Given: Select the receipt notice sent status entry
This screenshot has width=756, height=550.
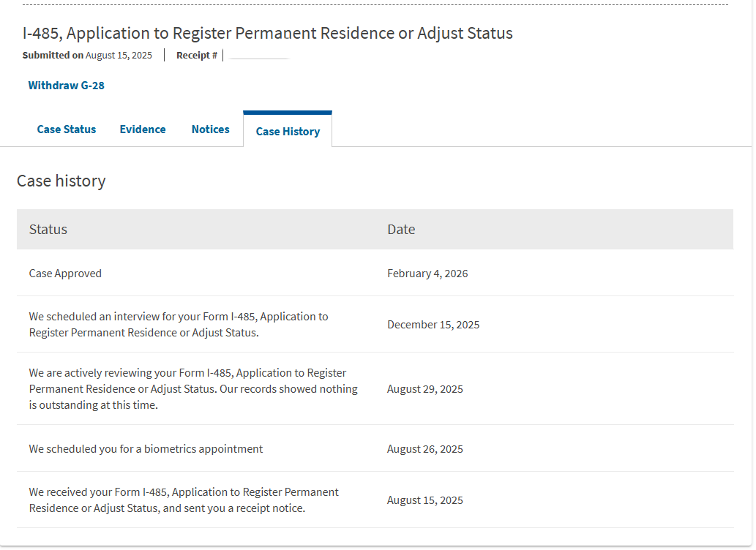Looking at the screenshot, I should [184, 500].
